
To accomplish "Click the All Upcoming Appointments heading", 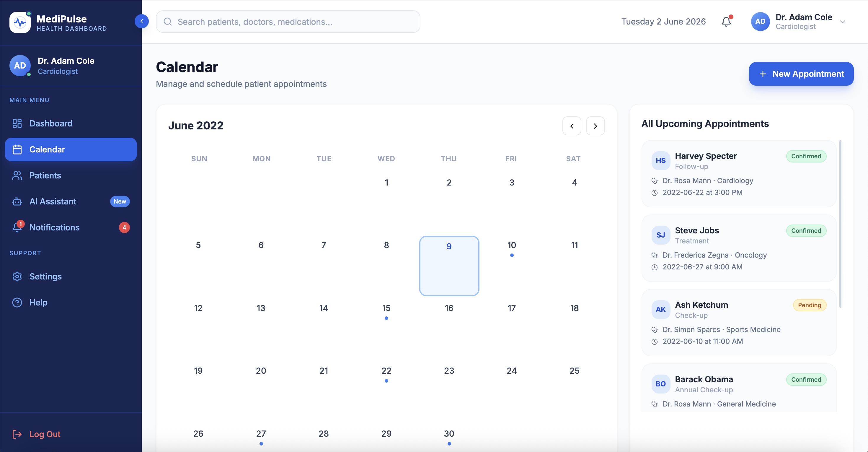I will point(705,124).
